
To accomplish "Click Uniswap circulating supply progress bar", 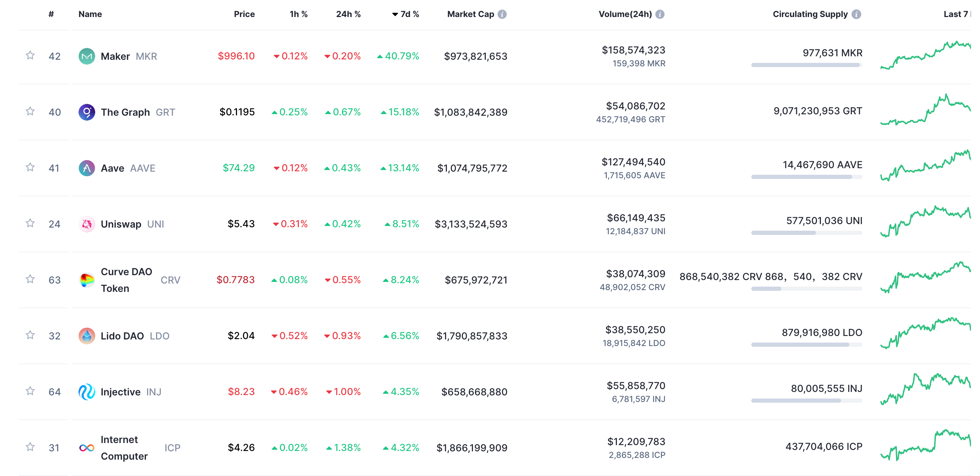I will pos(807,233).
